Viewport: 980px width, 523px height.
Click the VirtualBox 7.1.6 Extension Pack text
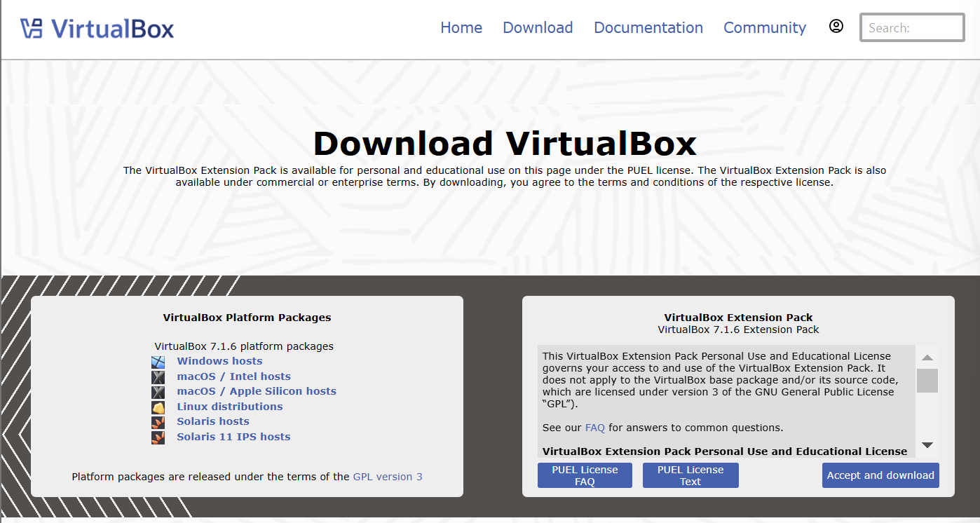coord(738,330)
